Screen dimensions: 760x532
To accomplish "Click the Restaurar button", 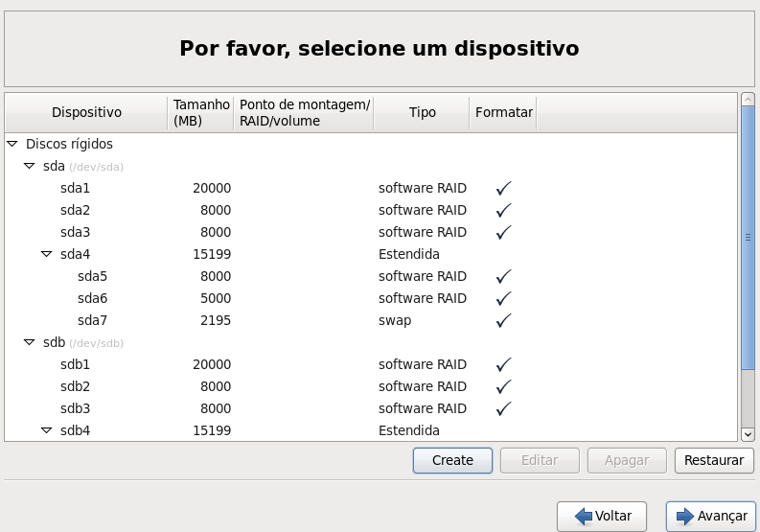I will point(714,460).
